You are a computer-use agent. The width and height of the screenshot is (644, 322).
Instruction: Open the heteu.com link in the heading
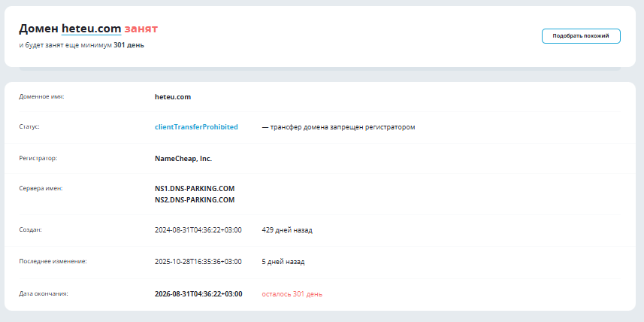(x=91, y=29)
